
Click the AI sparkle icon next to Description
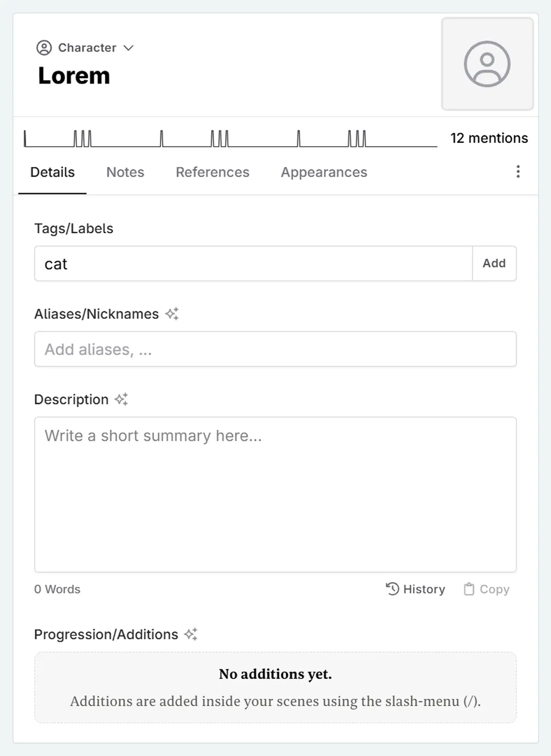click(121, 399)
